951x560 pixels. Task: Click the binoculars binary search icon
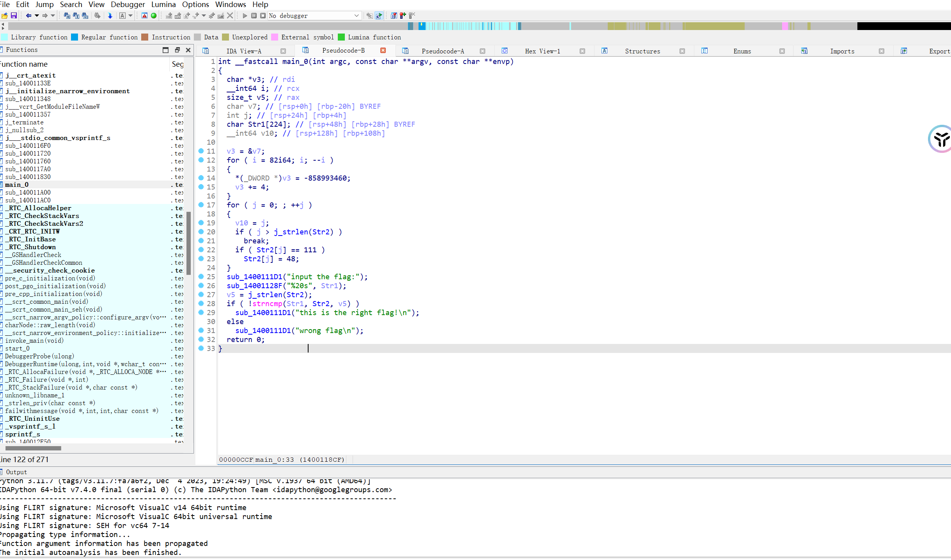point(85,16)
